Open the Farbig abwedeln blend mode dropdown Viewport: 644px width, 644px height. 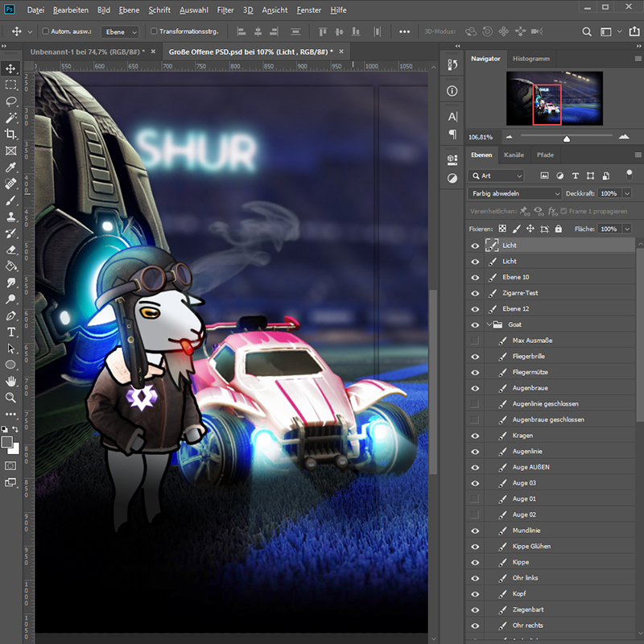pyautogui.click(x=514, y=193)
